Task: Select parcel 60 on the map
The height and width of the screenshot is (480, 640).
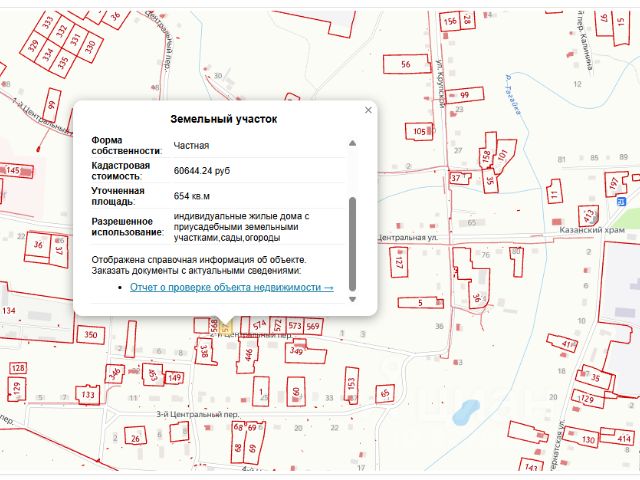Action: pos(296,392)
